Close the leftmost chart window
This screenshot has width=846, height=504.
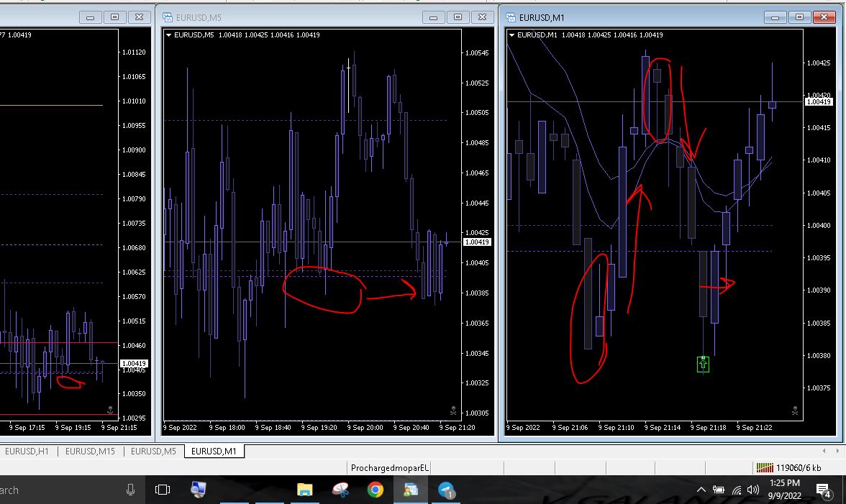pos(140,17)
